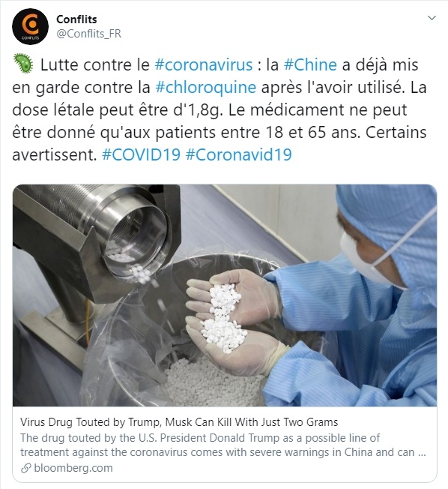The image size is (448, 489).
Task: Open the #chloroquine hashtag
Action: point(205,87)
